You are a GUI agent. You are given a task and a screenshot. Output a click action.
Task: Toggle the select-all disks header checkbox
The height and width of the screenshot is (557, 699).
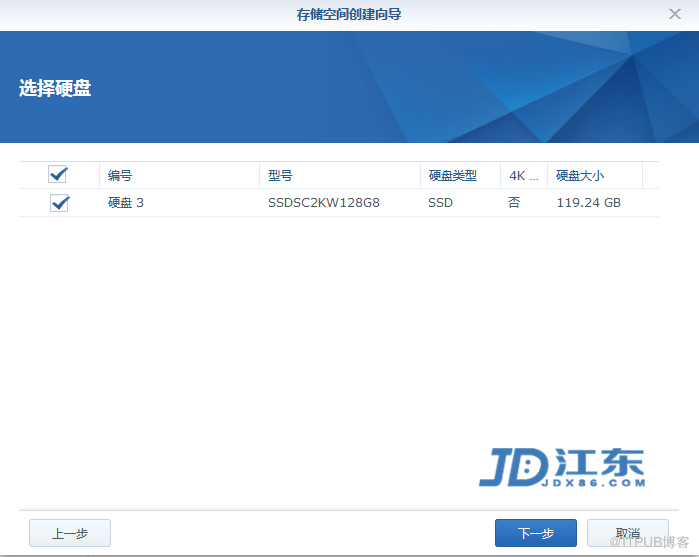pyautogui.click(x=58, y=175)
